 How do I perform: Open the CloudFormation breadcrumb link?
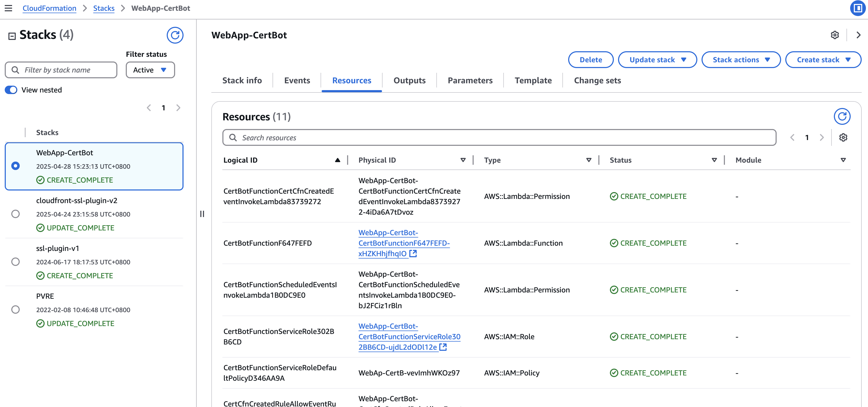tap(49, 8)
